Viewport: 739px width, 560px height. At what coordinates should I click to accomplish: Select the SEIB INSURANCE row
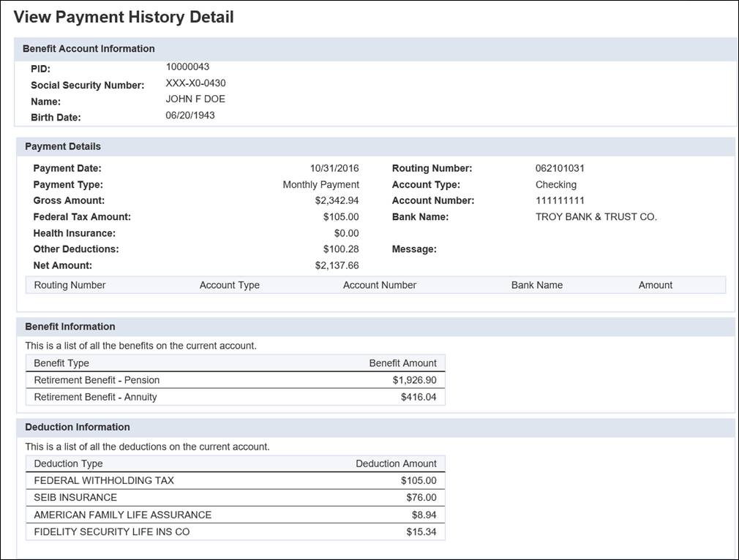(235, 497)
